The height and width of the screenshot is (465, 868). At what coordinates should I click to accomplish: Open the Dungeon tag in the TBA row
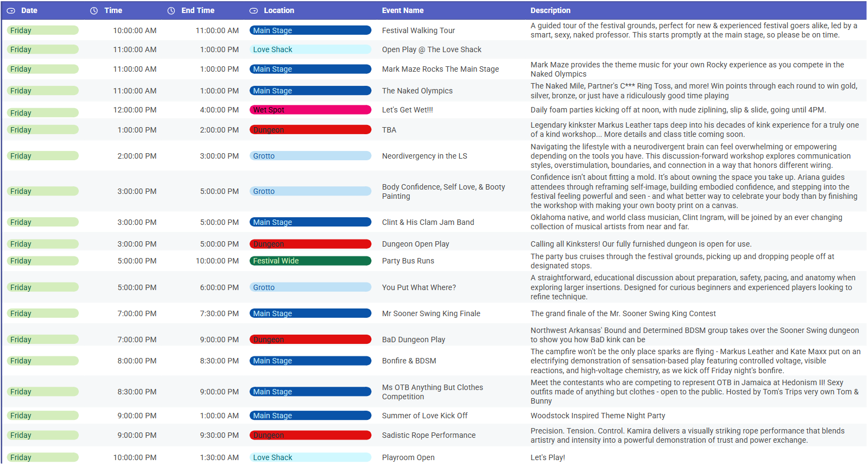point(310,130)
